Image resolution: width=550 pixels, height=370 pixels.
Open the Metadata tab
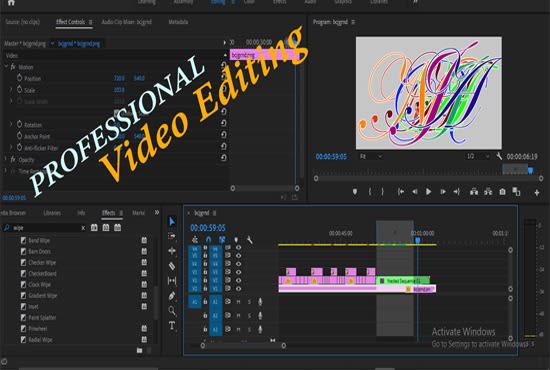pyautogui.click(x=178, y=22)
